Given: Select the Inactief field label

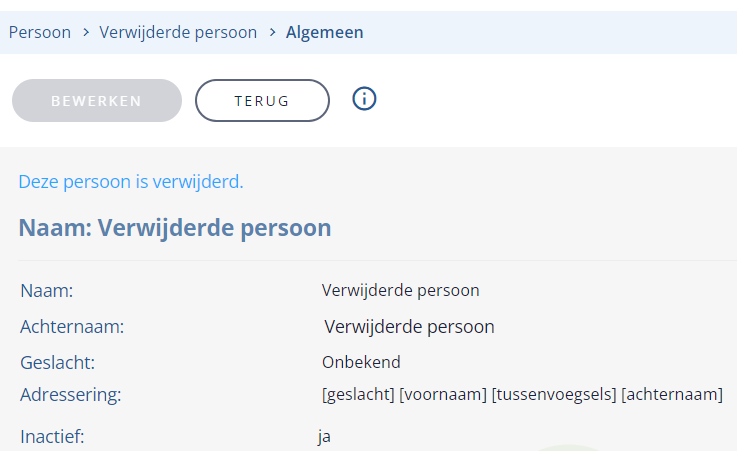Looking at the screenshot, I should [52, 437].
